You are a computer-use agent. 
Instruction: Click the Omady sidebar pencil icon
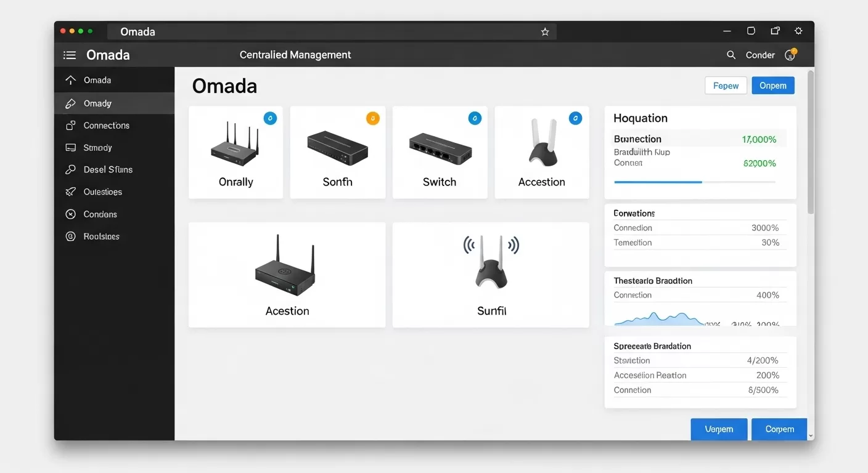click(x=71, y=103)
